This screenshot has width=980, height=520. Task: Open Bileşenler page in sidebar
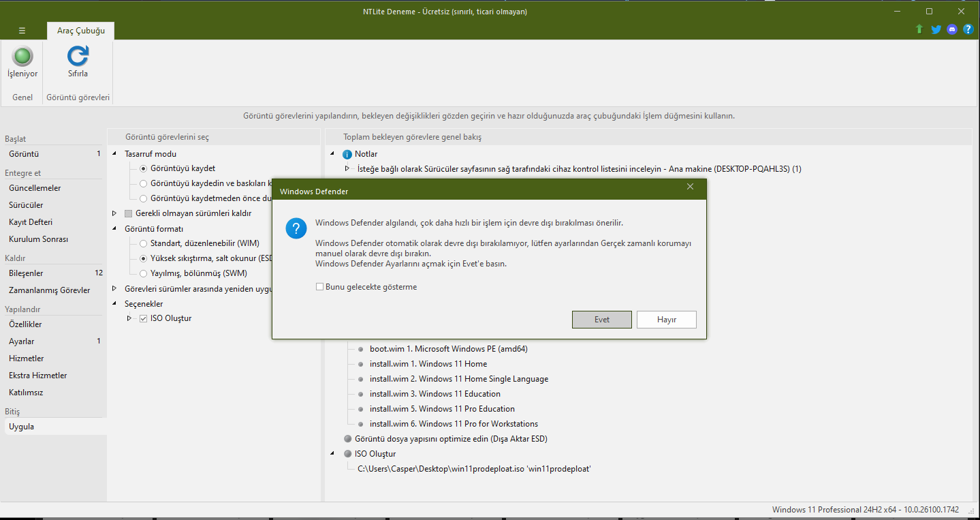coord(54,273)
